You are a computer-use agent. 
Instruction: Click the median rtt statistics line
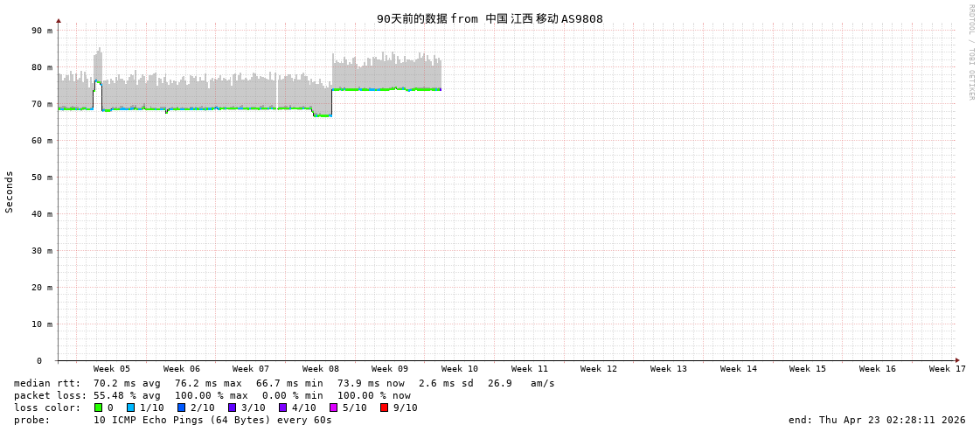click(x=284, y=383)
